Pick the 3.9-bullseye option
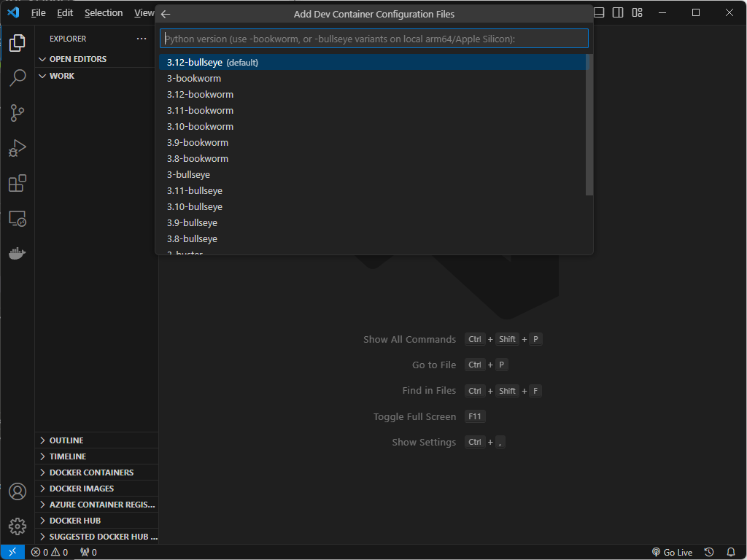747x560 pixels. click(x=372, y=223)
